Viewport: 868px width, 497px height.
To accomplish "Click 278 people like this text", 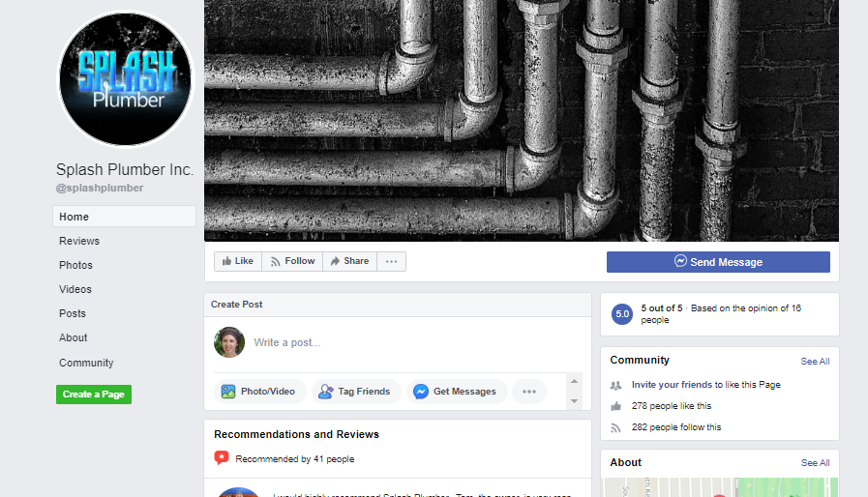I will [x=672, y=406].
